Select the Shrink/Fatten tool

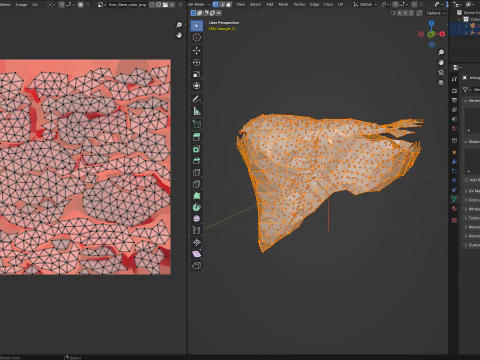tap(197, 242)
